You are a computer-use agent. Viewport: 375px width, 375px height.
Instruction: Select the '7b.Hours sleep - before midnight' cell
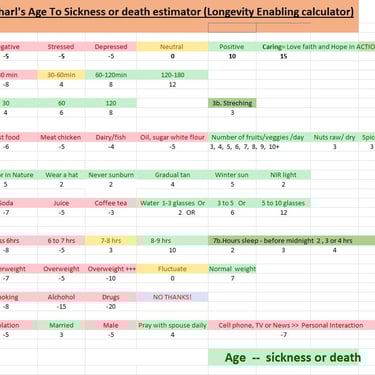[x=292, y=241]
